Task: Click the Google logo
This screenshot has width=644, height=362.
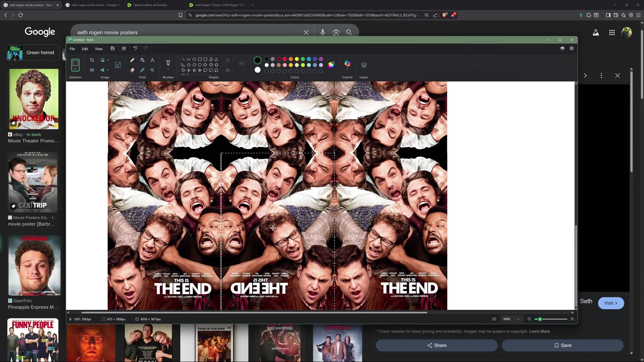Action: pos(40,32)
